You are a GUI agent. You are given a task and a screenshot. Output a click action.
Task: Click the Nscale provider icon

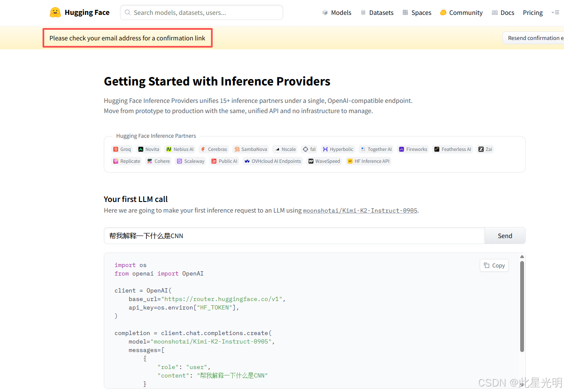click(277, 149)
